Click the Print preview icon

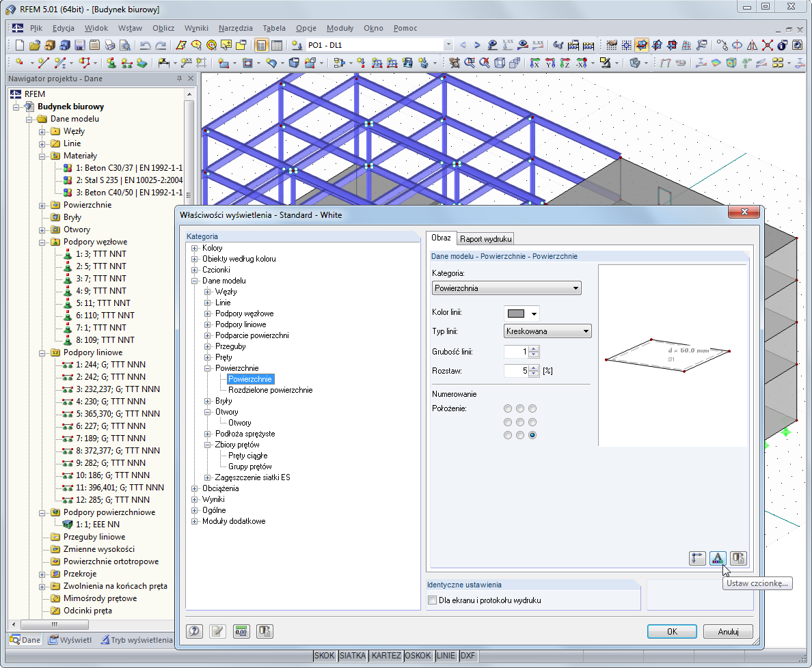(x=125, y=46)
